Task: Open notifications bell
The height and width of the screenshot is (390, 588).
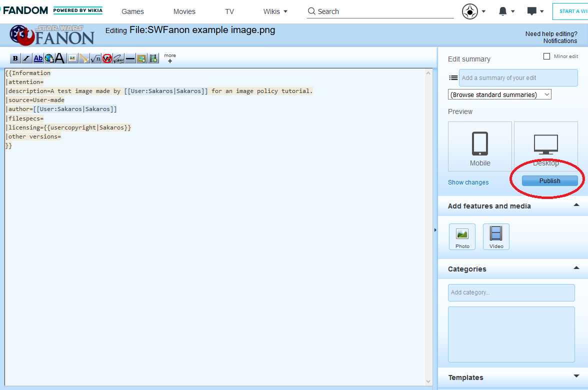Action: [503, 11]
